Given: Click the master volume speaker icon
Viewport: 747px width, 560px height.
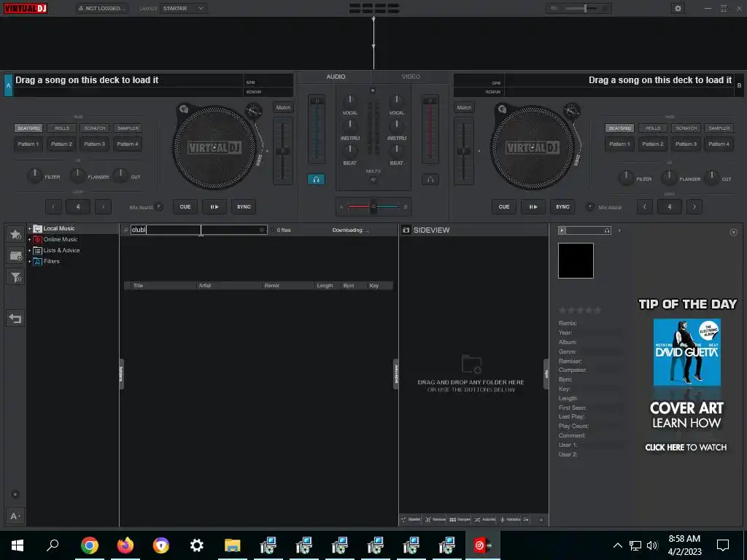Looking at the screenshot, I should point(554,8).
